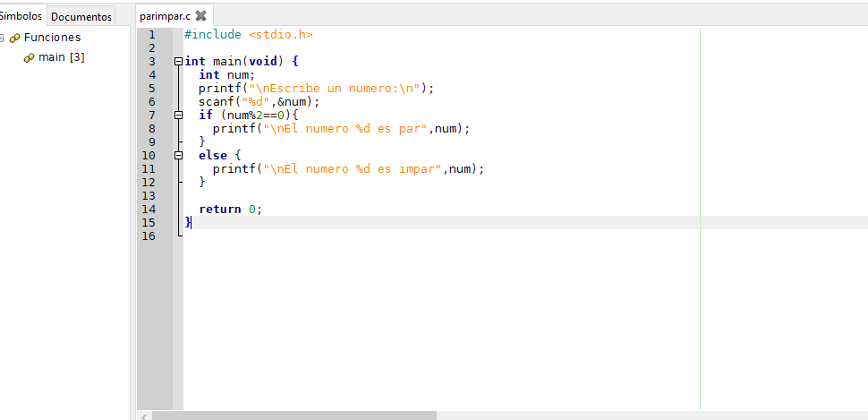This screenshot has height=420, width=868.
Task: Click line number 5 in the margin
Action: [152, 89]
